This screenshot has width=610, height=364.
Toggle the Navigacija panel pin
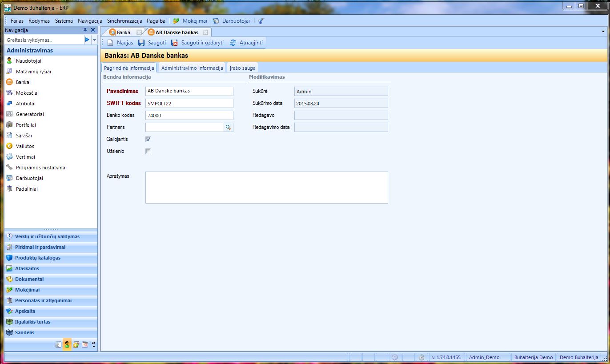point(85,30)
